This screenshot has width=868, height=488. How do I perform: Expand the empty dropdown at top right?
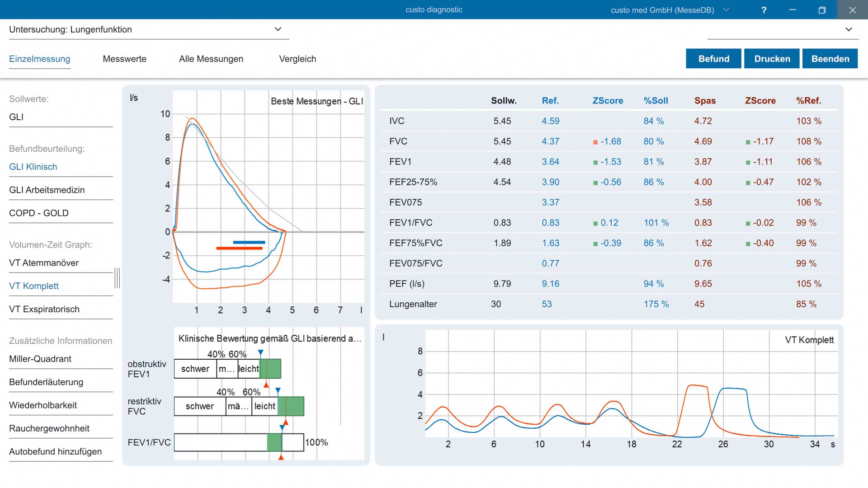pyautogui.click(x=849, y=29)
